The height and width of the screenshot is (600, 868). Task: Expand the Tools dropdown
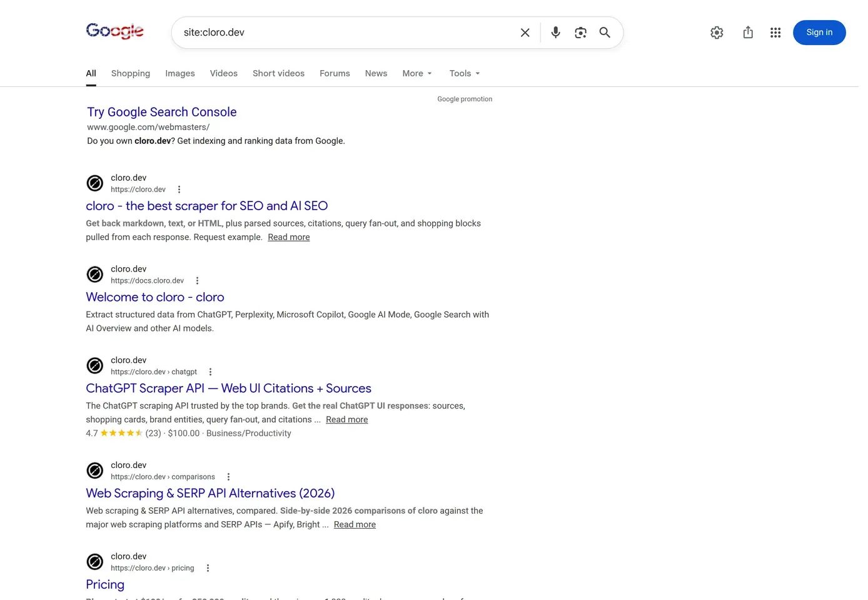point(465,73)
